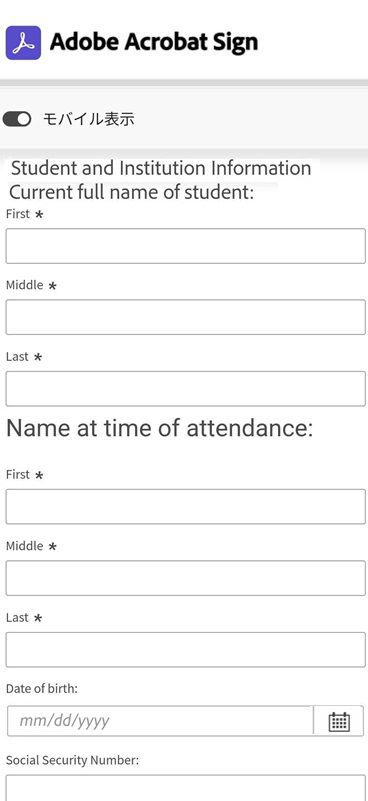Viewport: 368px width, 801px height.
Task: Focus the current name Last field
Action: tap(186, 389)
